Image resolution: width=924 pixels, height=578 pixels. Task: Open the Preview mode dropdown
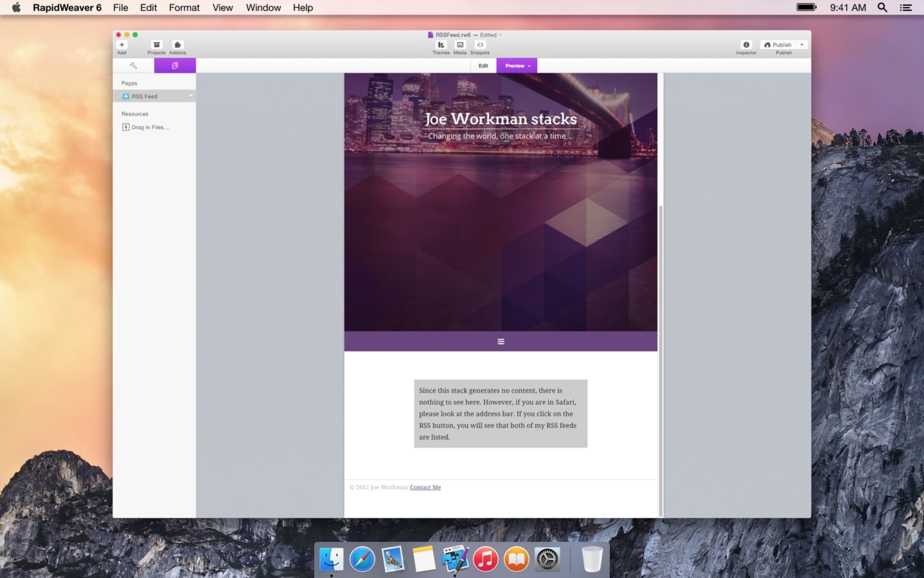click(517, 66)
